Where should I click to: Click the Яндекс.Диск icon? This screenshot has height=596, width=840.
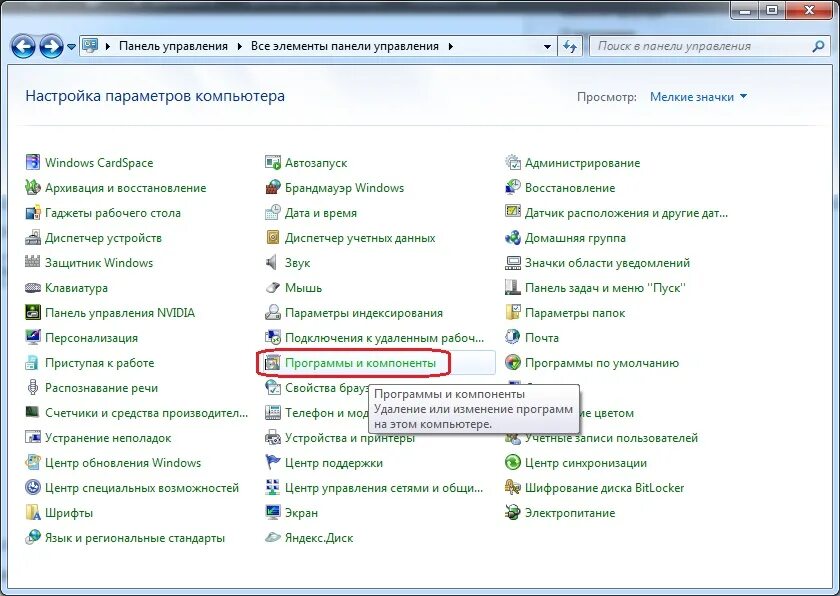click(x=273, y=538)
